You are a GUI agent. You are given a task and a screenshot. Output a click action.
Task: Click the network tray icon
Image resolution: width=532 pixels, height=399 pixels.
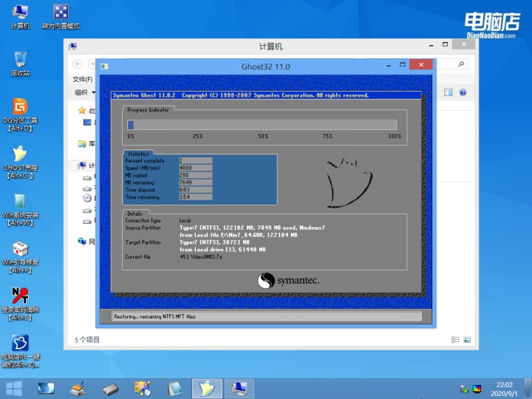[464, 389]
